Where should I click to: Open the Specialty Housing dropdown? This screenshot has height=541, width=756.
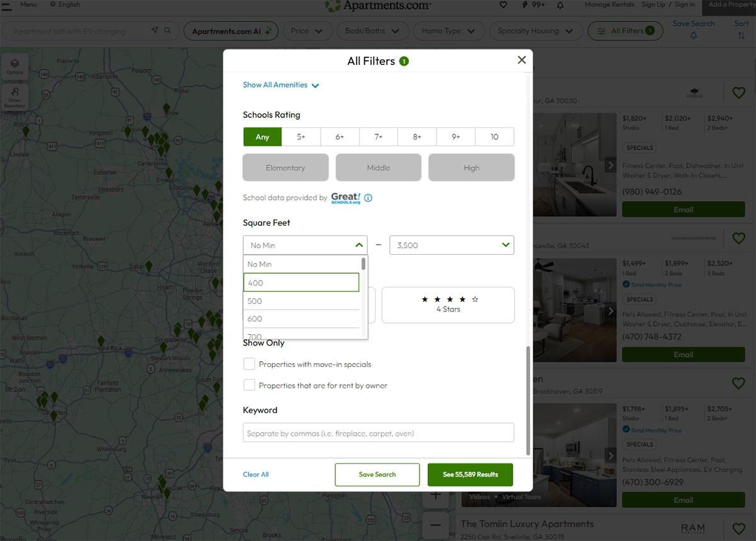(x=535, y=31)
